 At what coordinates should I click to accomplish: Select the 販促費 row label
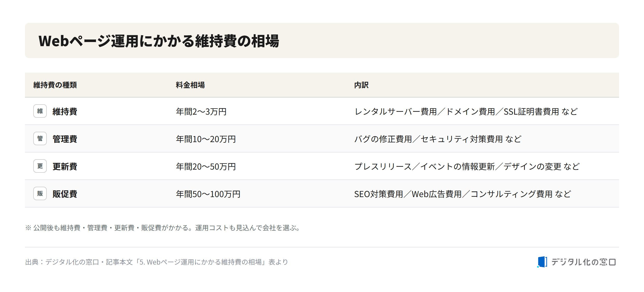65,194
